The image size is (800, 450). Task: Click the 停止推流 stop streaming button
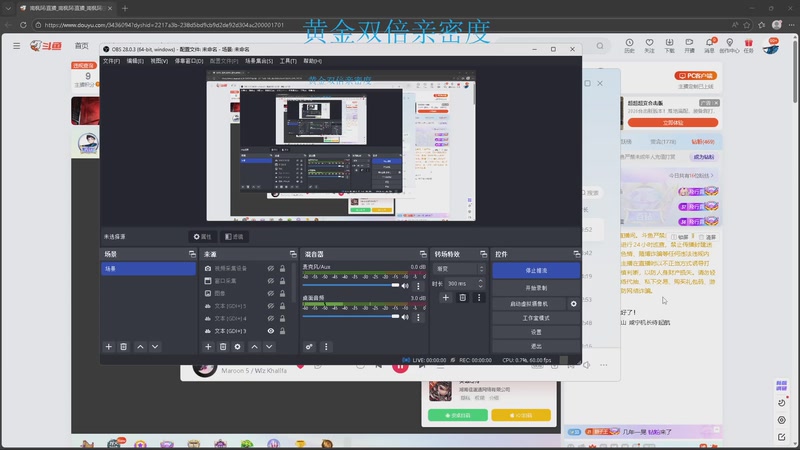pyautogui.click(x=536, y=270)
